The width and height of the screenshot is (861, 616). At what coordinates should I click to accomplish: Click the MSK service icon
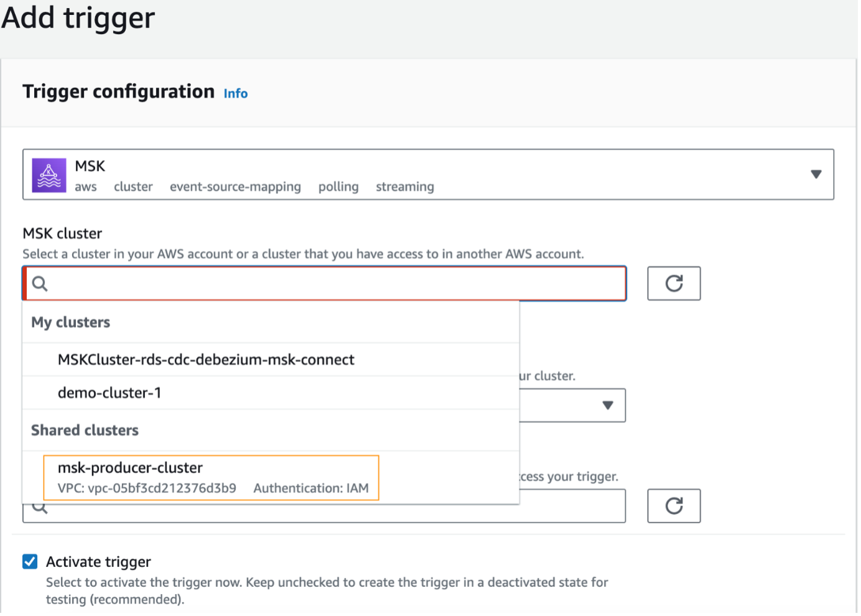pos(49,175)
